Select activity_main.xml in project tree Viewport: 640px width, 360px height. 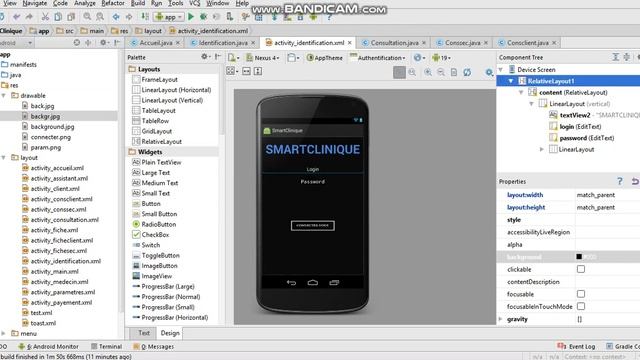54,271
